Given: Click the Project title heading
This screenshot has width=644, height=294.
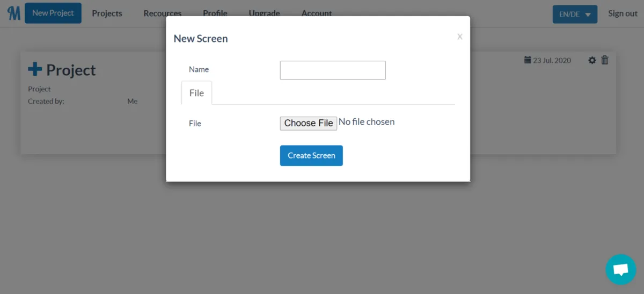Looking at the screenshot, I should click(71, 70).
